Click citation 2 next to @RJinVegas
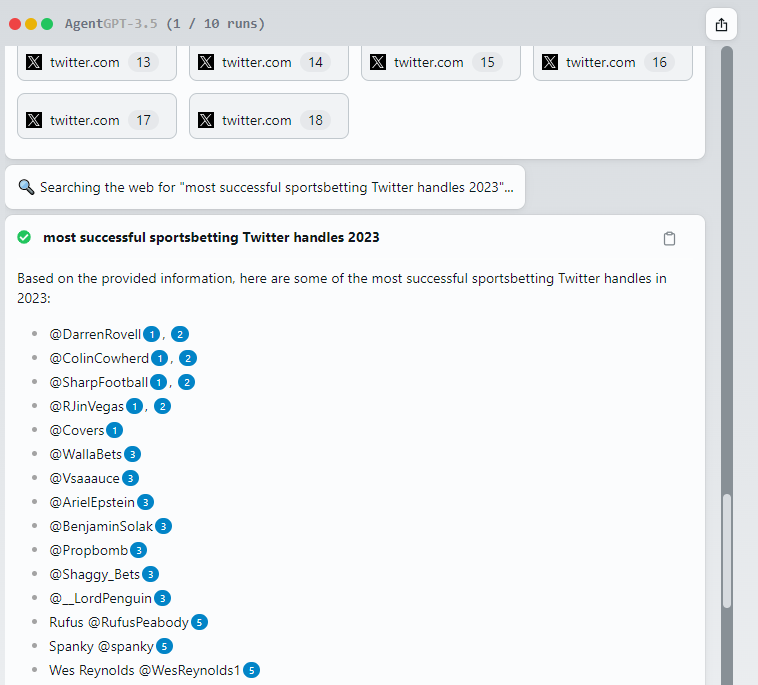 tap(162, 406)
